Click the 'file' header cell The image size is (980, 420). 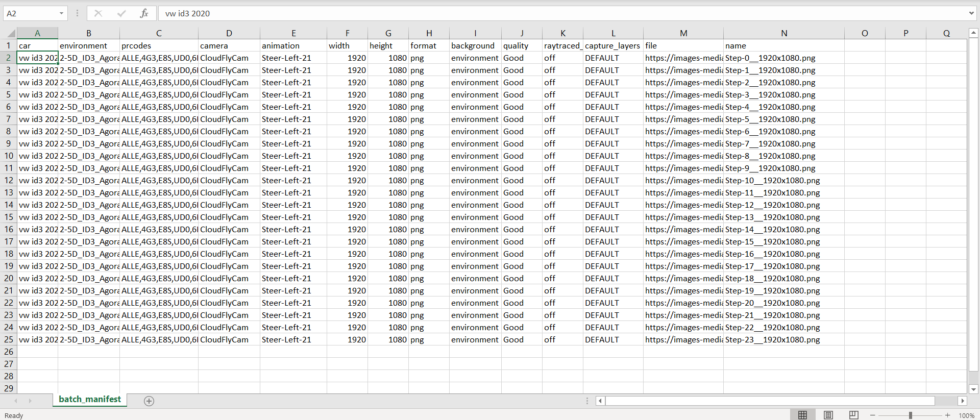pyautogui.click(x=683, y=45)
